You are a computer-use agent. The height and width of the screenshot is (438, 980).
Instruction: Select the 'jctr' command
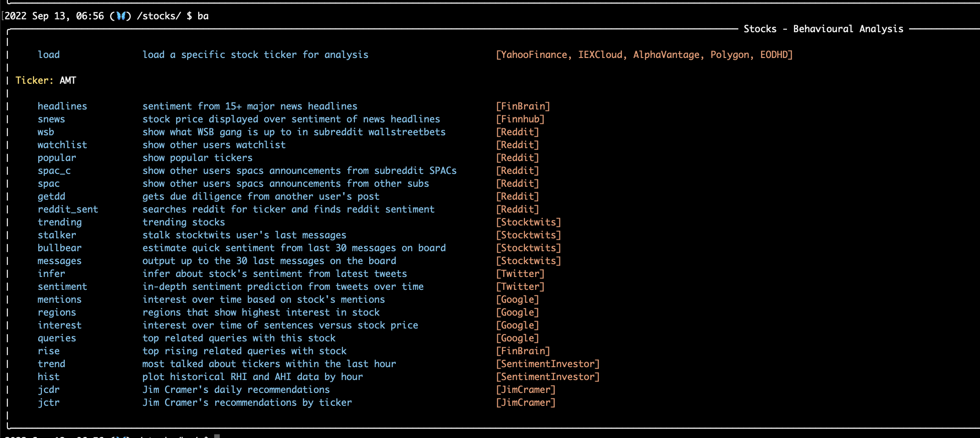coord(49,403)
